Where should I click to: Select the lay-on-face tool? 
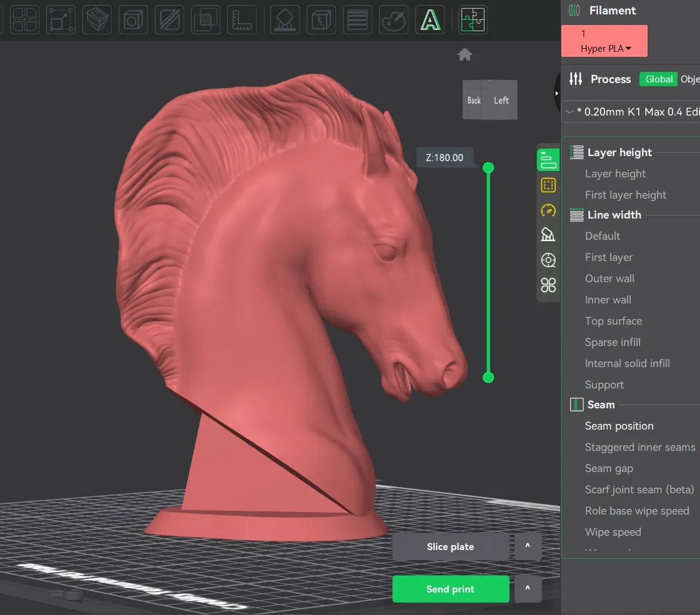97,19
